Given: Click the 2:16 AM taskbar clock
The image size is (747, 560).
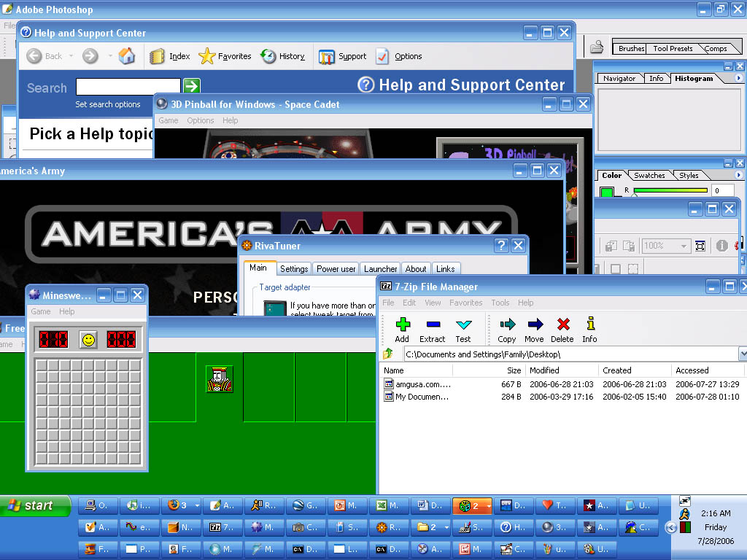Looking at the screenshot, I should coord(716,513).
